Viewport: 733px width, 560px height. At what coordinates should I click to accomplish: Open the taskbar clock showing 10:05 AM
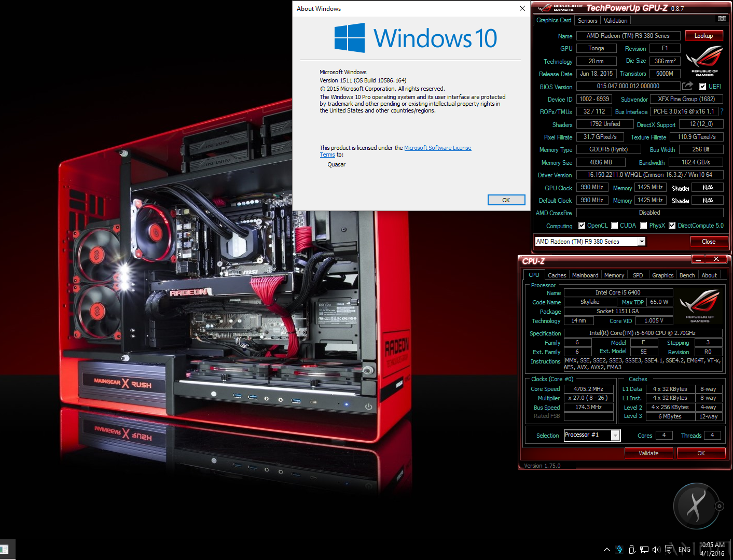712,549
